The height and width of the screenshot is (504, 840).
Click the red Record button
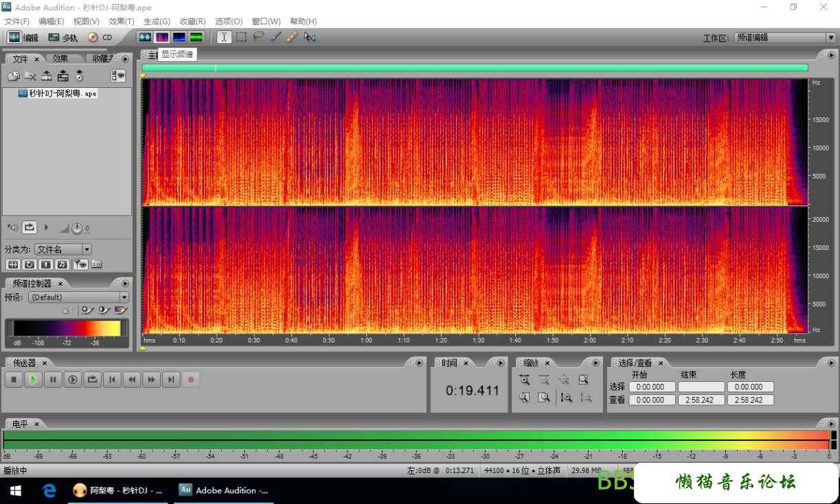coord(192,379)
